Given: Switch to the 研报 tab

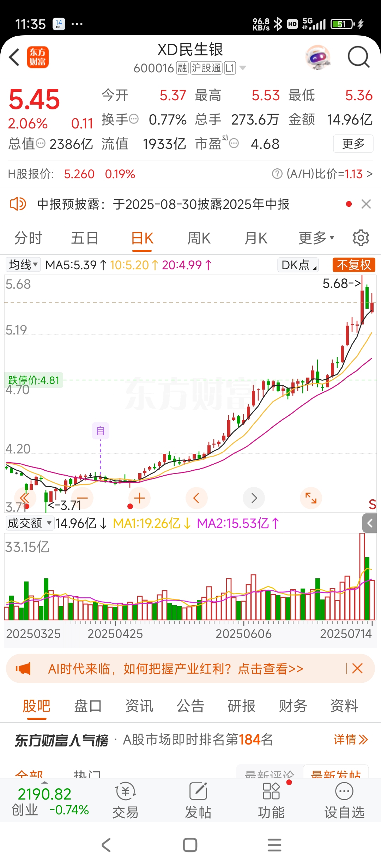Looking at the screenshot, I should coord(242,706).
